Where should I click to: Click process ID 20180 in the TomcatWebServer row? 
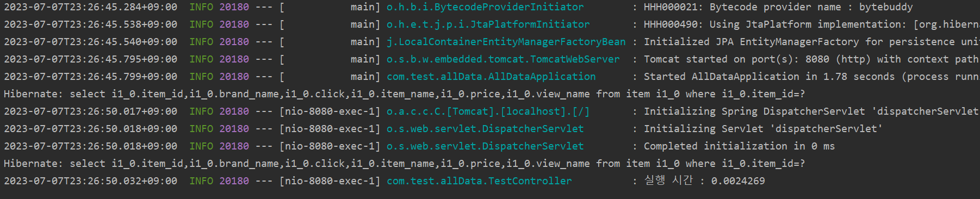[x=234, y=59]
